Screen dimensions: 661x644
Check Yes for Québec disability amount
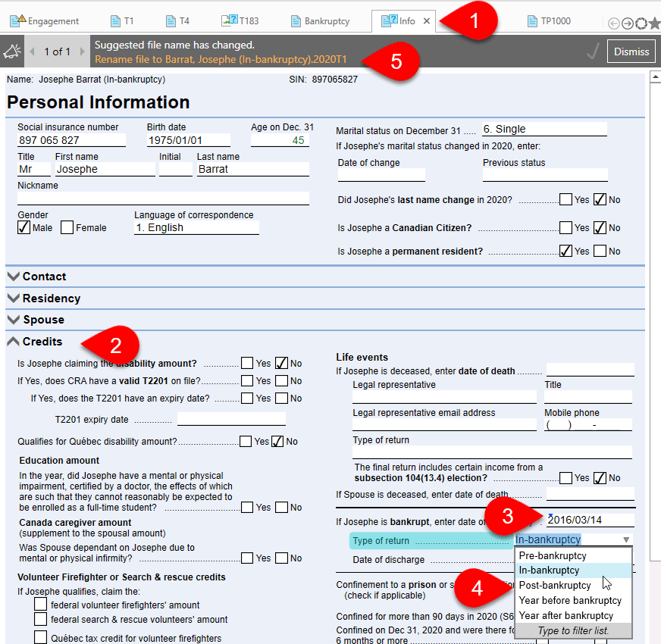(246, 441)
